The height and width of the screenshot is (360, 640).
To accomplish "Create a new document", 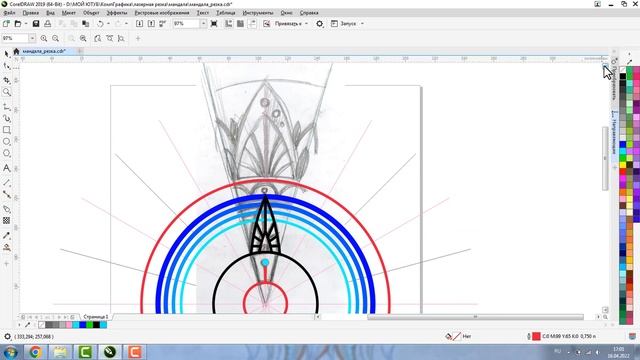I will pyautogui.click(x=6, y=24).
